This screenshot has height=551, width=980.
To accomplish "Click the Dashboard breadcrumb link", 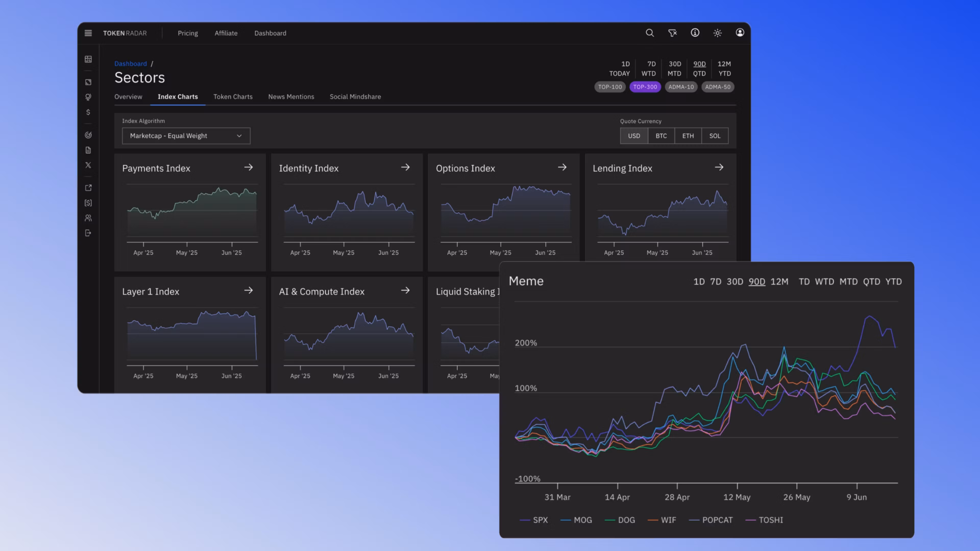I will coord(130,64).
